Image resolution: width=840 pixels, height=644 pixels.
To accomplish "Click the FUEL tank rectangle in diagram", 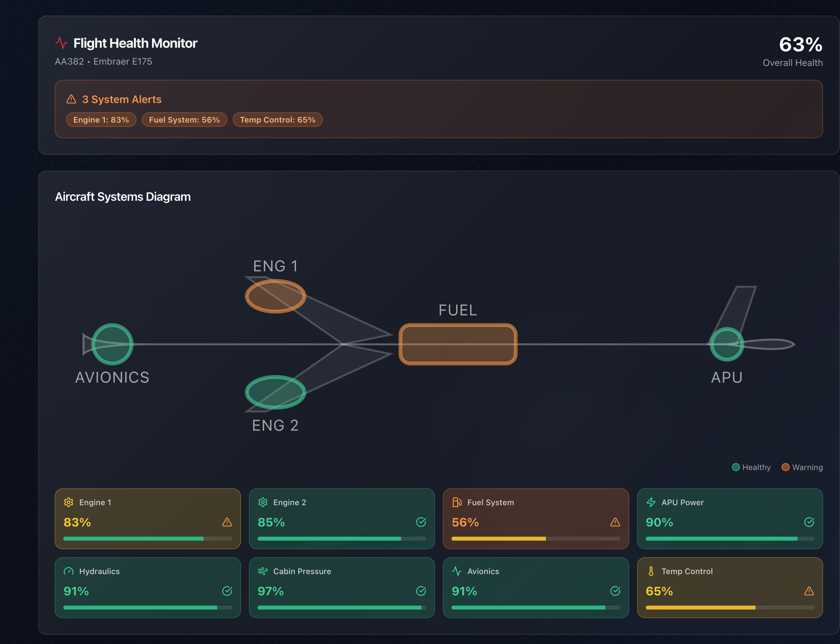I will pos(458,344).
